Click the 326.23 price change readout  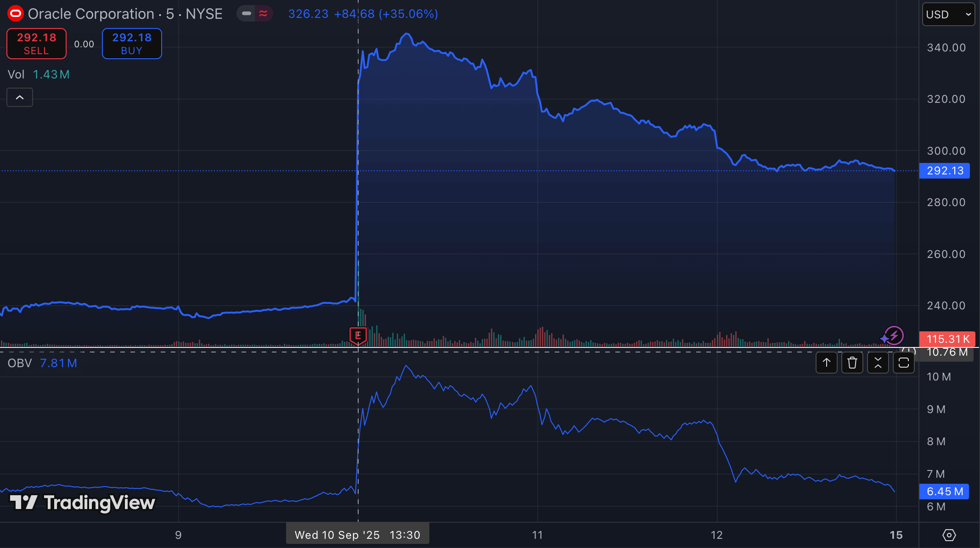[x=363, y=14]
